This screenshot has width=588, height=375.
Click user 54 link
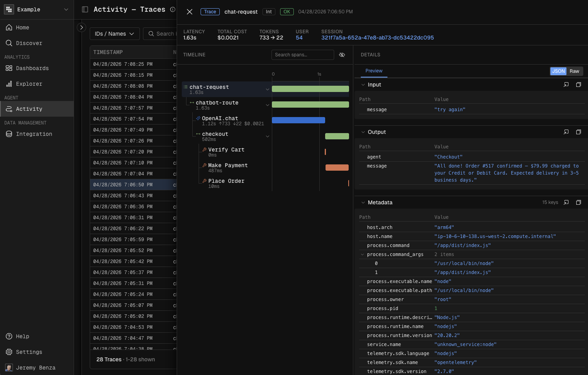point(299,38)
